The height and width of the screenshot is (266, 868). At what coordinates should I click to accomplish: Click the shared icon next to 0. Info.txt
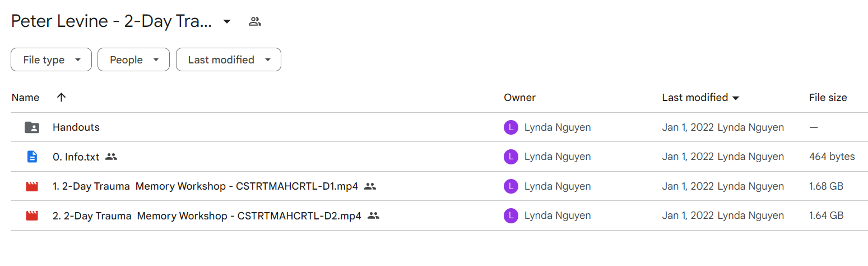point(112,157)
